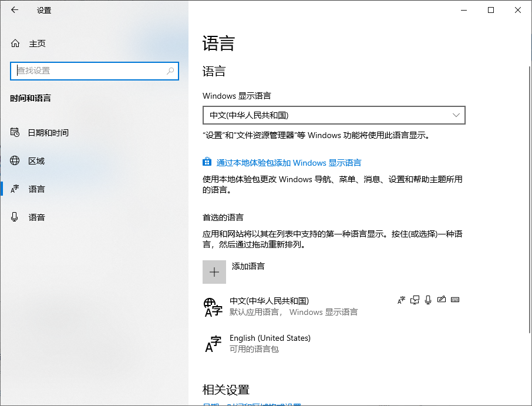
Task: Open 日期和时间 in the sidebar
Action: tap(48, 133)
